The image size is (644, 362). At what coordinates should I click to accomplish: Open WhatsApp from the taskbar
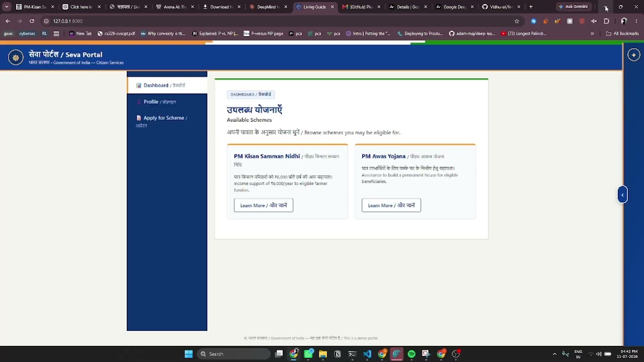(308, 354)
